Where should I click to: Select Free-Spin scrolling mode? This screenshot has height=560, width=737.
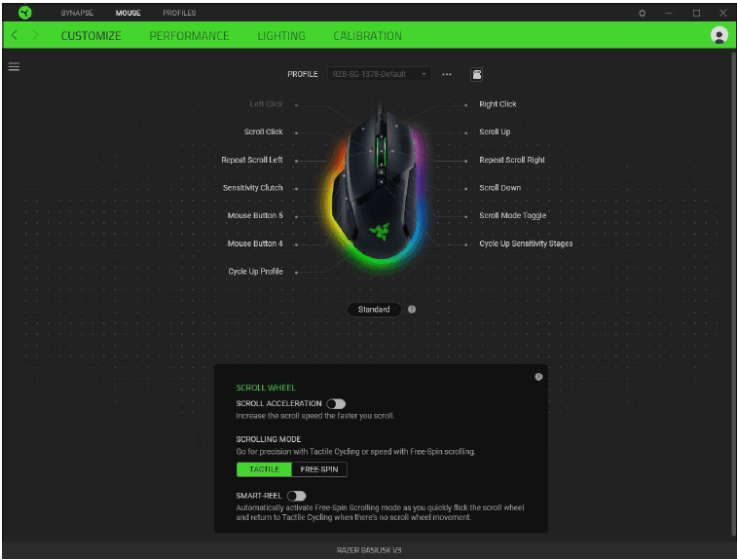(319, 469)
